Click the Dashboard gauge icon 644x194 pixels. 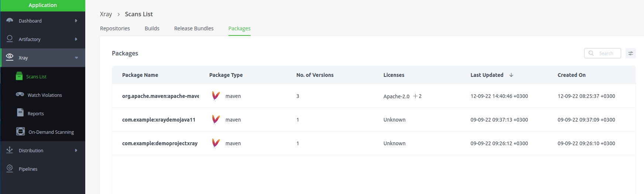(10, 20)
